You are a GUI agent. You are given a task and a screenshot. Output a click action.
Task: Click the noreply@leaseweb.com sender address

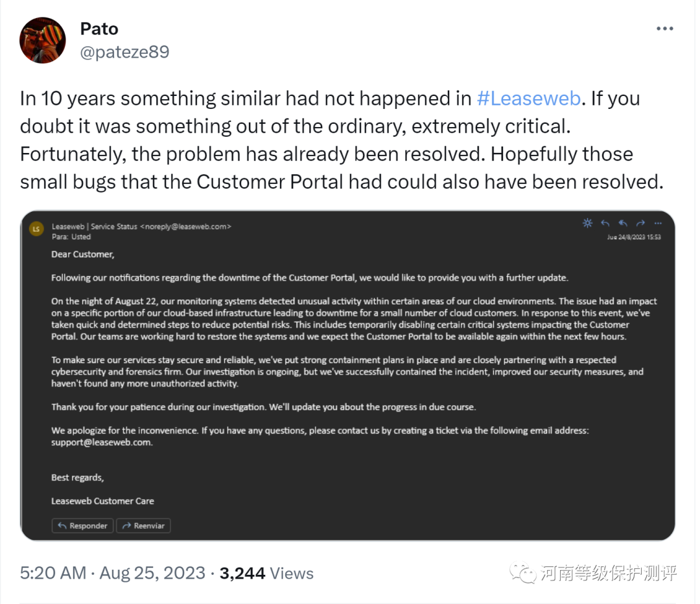click(x=187, y=226)
